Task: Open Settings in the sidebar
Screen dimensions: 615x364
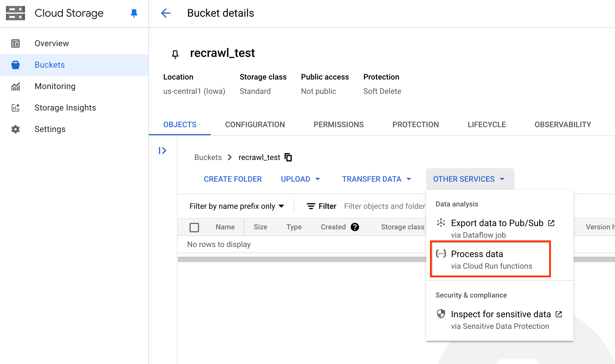Action: (74, 129)
